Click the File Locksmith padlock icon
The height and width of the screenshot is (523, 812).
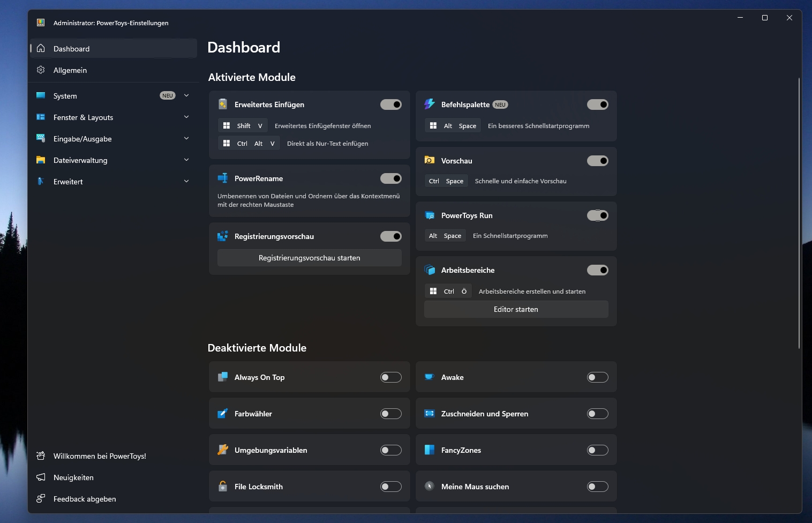tap(223, 486)
